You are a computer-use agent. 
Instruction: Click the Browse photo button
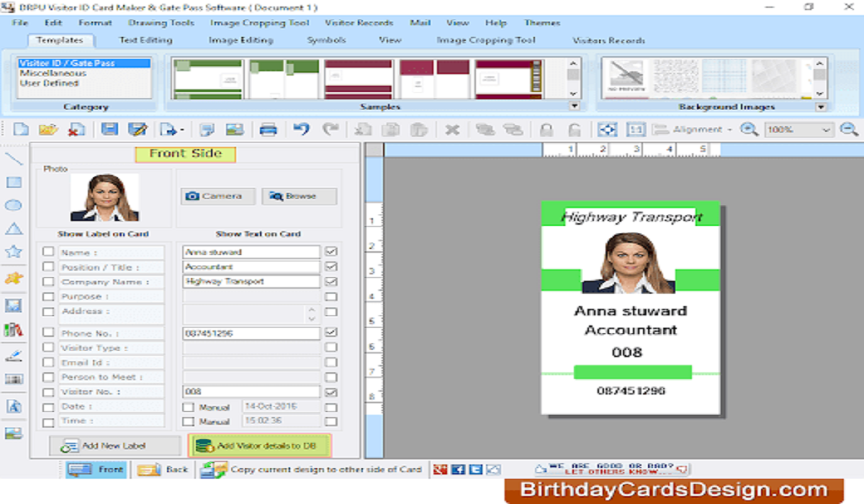pyautogui.click(x=299, y=196)
